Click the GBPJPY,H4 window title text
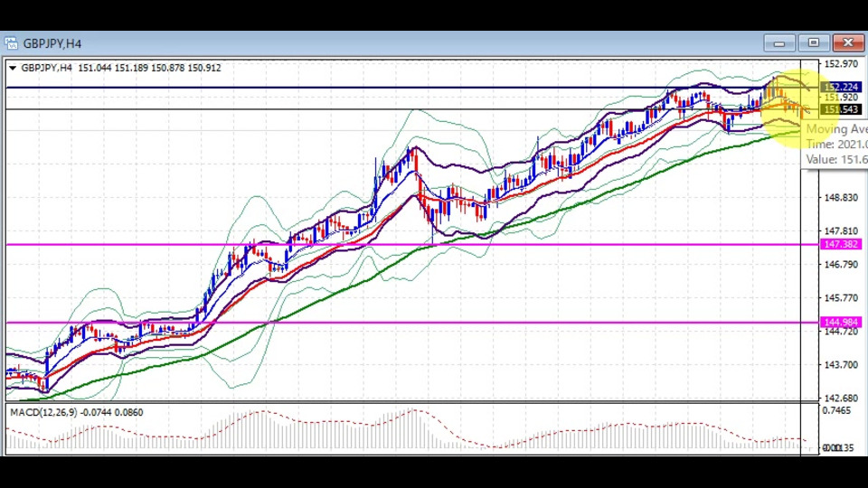 coord(52,43)
